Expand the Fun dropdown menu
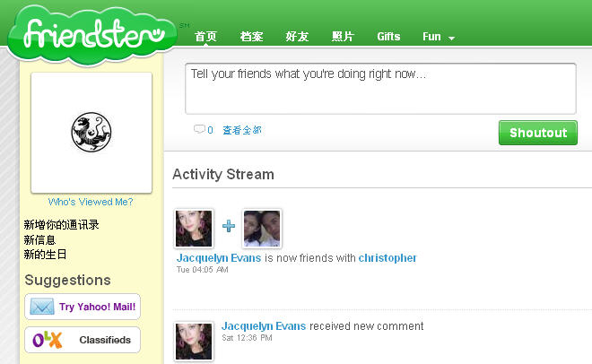The width and height of the screenshot is (592, 364). pyautogui.click(x=439, y=37)
